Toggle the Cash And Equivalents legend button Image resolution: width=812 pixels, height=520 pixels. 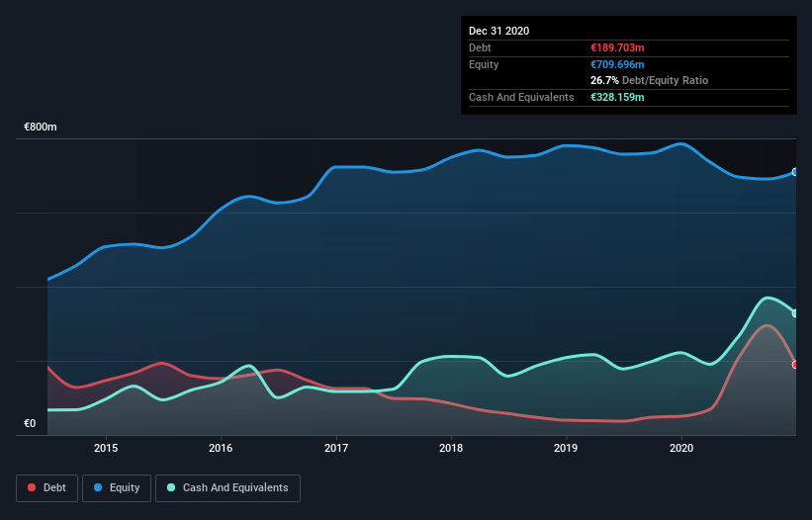click(227, 488)
